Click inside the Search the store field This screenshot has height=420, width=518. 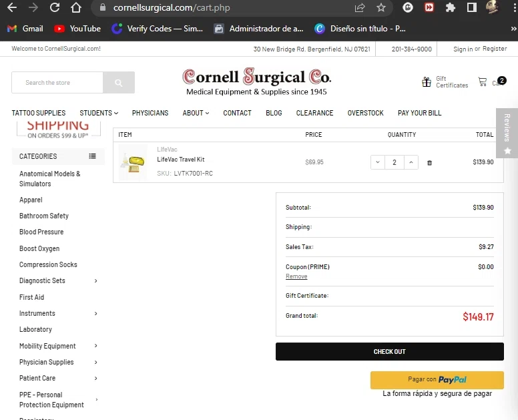(57, 83)
